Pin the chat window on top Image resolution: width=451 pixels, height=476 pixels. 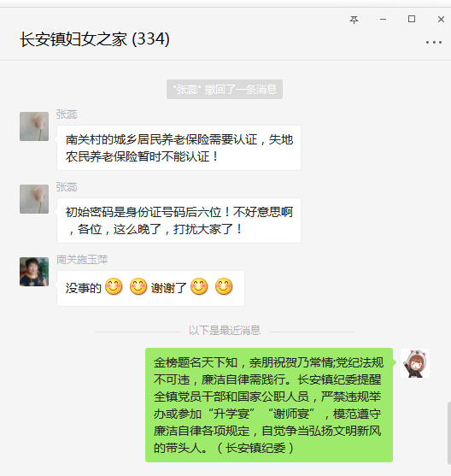[354, 20]
